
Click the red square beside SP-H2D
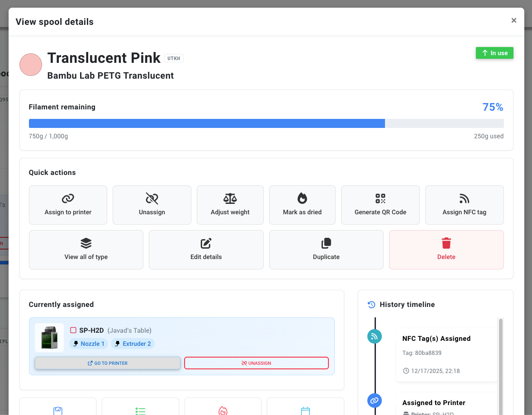pyautogui.click(x=73, y=330)
